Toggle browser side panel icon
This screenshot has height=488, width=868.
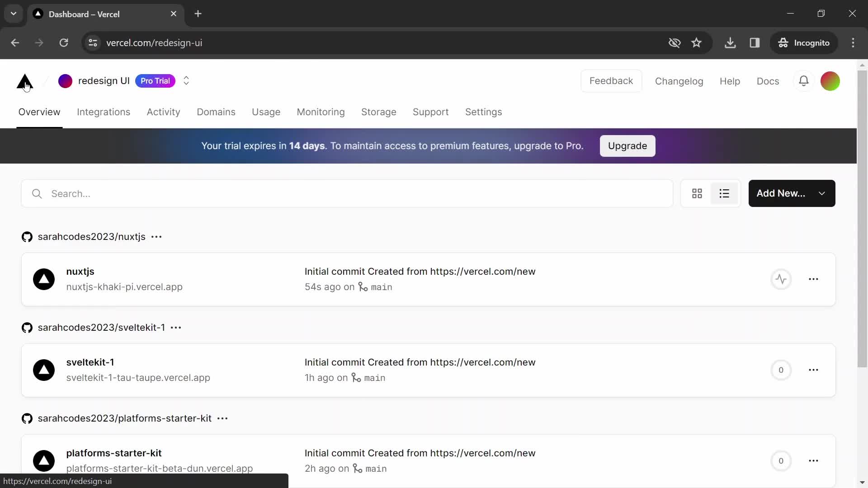755,43
